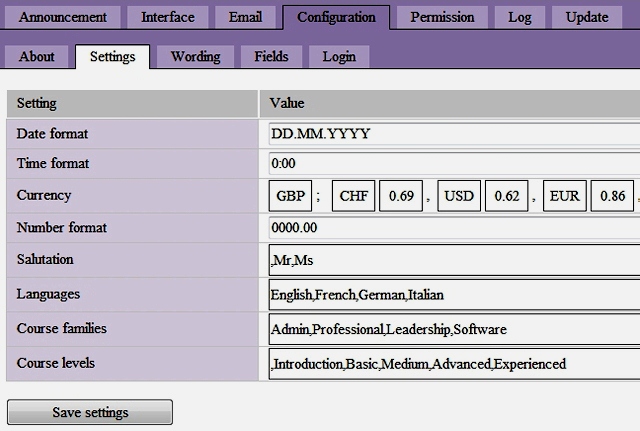Open the Announcement tab
The image size is (640, 431).
pos(63,17)
